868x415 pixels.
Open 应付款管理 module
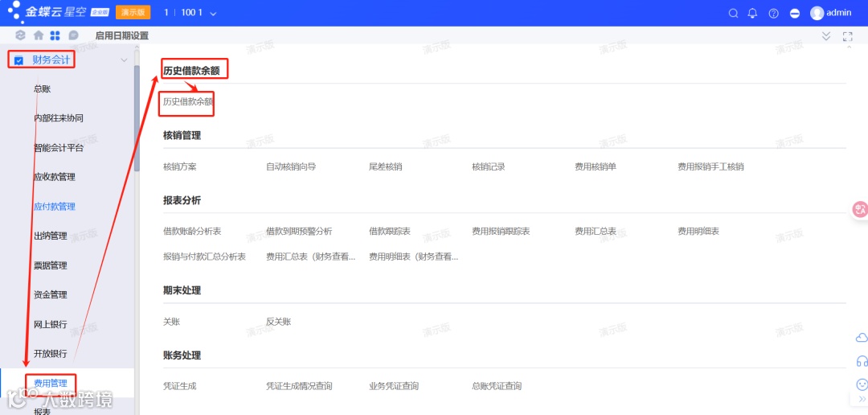(x=55, y=207)
